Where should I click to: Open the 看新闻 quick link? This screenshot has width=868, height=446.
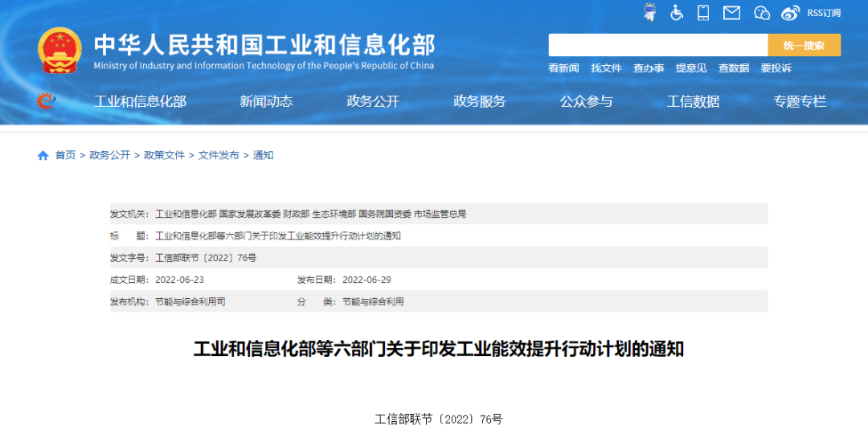tap(563, 68)
